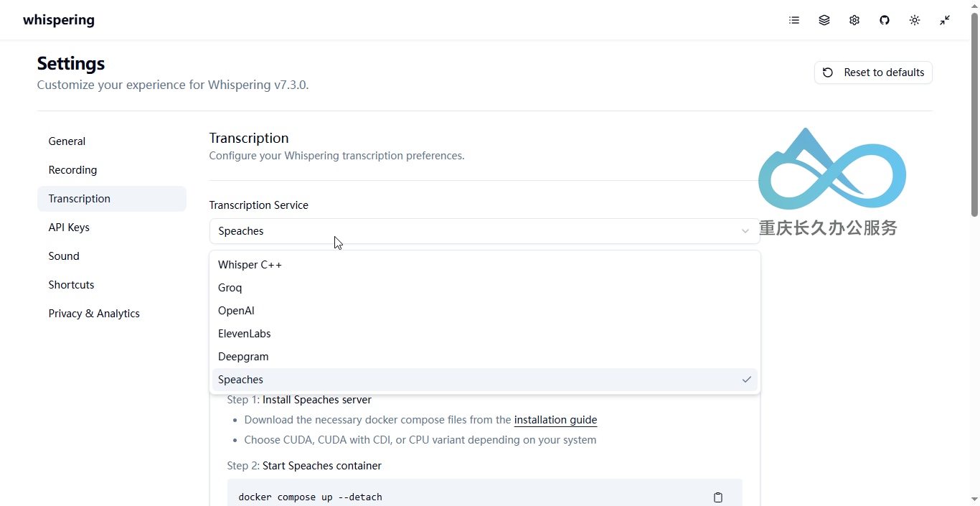Screen dimensions: 980x506
Task: Choose the Deepgram option
Action: point(485,357)
